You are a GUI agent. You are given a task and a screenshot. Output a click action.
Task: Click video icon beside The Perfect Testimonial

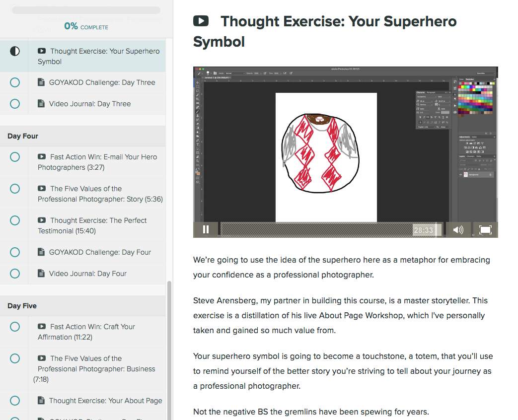coord(42,220)
